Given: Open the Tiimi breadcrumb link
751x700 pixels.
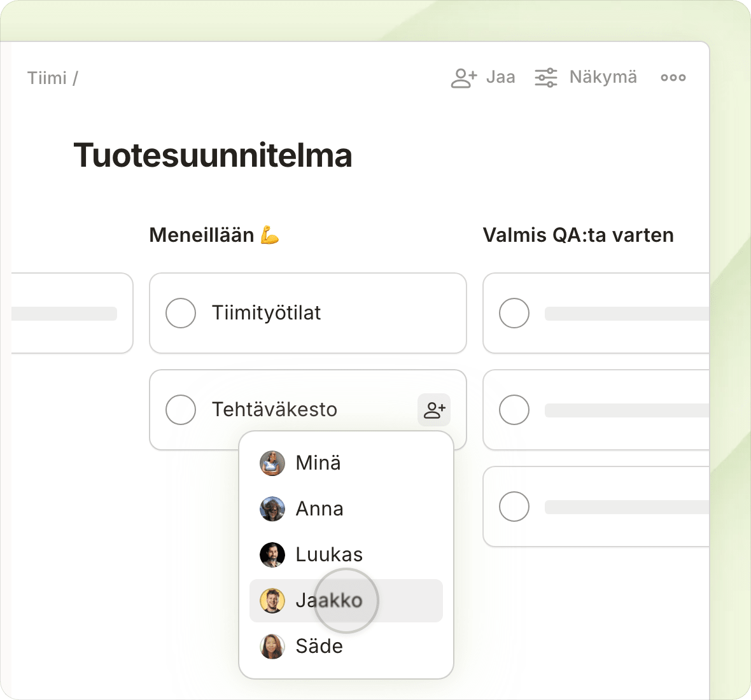Looking at the screenshot, I should pyautogui.click(x=47, y=78).
